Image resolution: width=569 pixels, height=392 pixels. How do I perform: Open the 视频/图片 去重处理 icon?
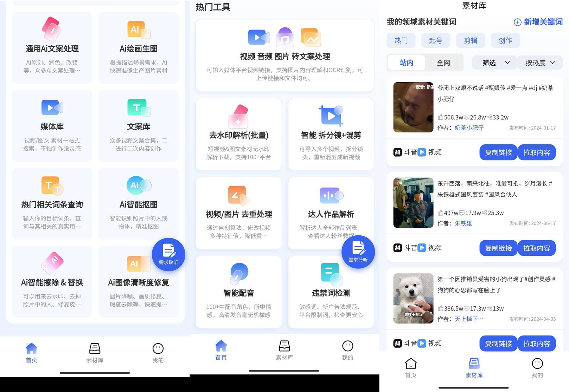tap(239, 196)
